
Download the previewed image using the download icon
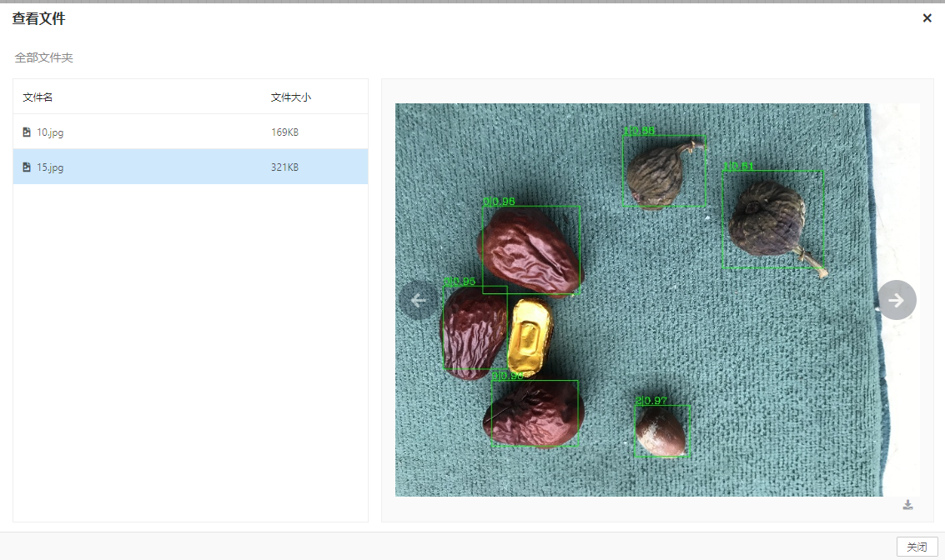[907, 505]
